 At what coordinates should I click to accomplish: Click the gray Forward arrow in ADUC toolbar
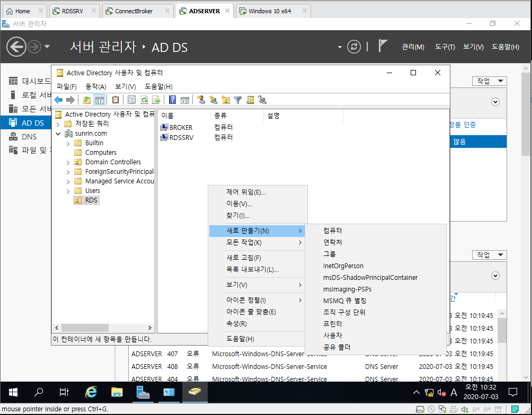(70, 100)
